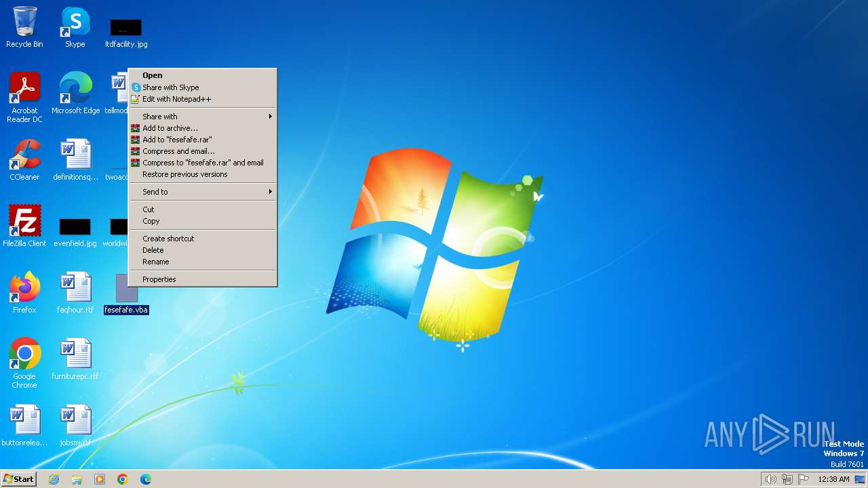
Task: Launch Chrome from the taskbar
Action: tap(123, 479)
